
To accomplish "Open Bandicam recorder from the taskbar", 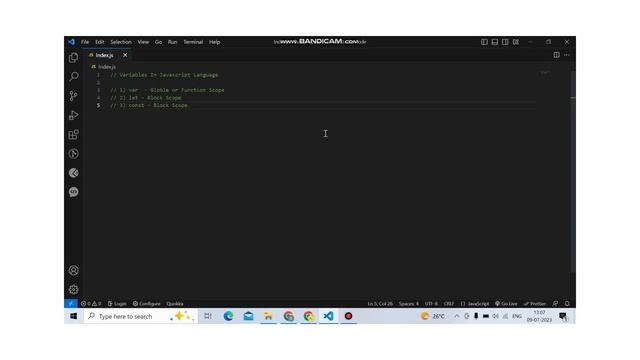I will (x=348, y=316).
